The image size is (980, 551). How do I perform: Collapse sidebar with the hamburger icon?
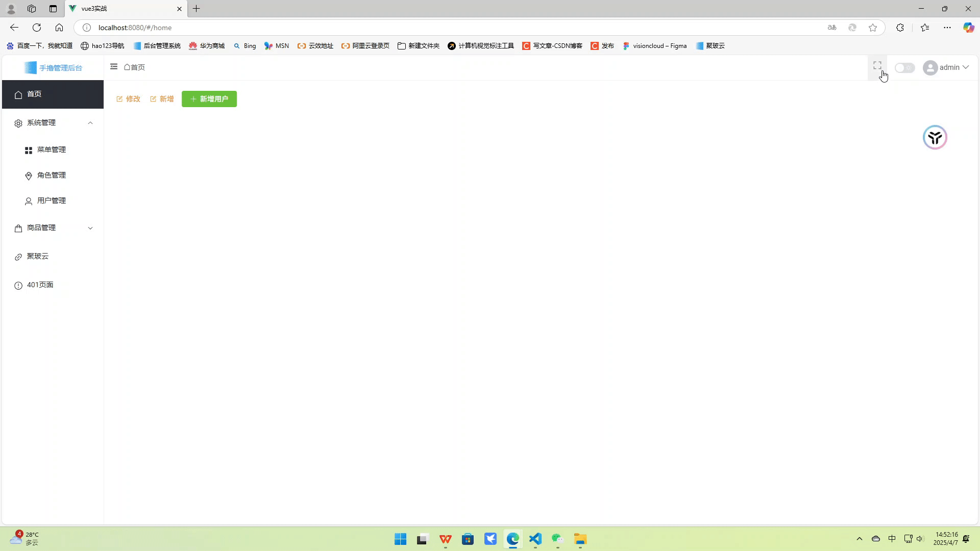click(114, 67)
